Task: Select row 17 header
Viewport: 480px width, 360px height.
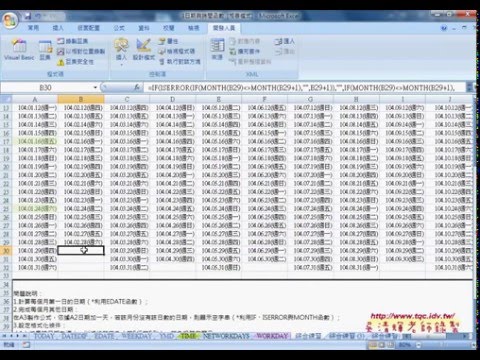Action: pos(6,141)
